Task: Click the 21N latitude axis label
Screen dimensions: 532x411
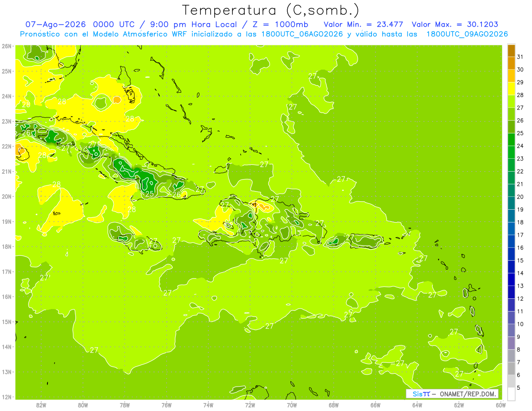Action: [x=7, y=172]
